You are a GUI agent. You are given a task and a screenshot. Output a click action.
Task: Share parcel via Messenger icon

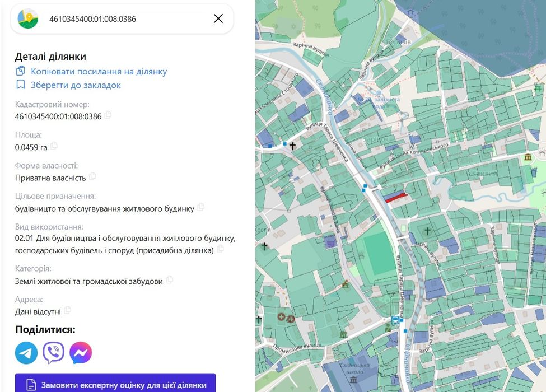(x=81, y=353)
